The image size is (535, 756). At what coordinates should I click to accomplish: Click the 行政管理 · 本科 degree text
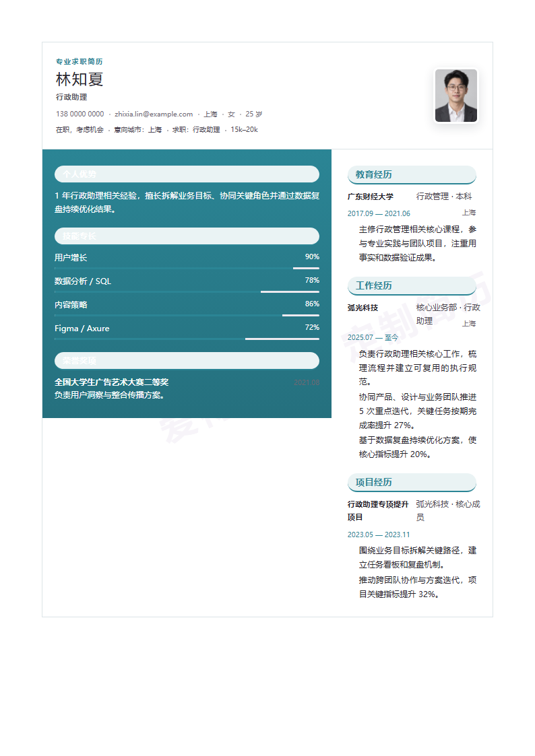point(444,196)
